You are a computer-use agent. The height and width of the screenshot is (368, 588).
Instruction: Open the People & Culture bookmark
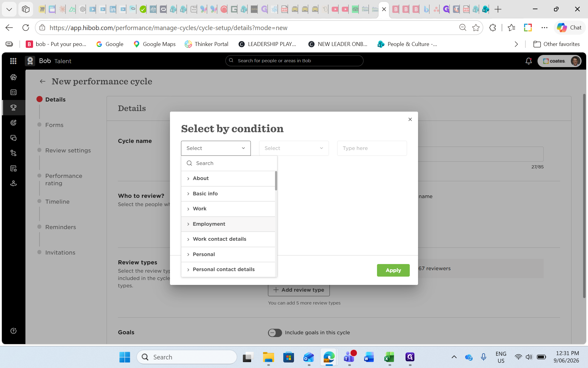click(x=407, y=44)
